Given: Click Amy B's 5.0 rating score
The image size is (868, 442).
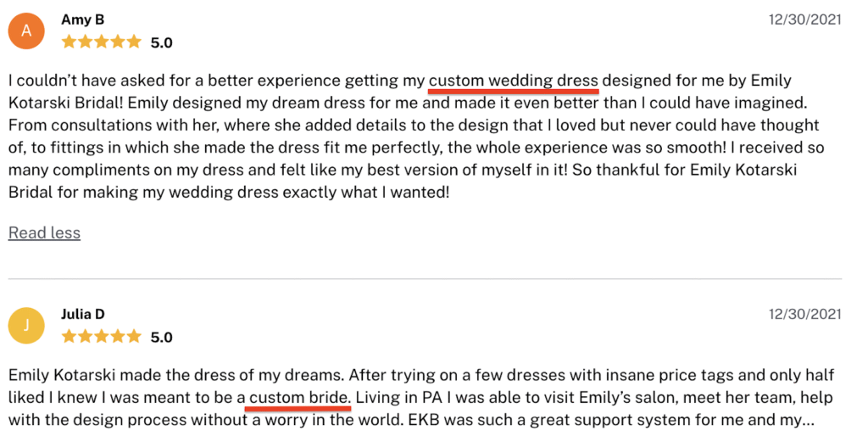Looking at the screenshot, I should click(162, 42).
